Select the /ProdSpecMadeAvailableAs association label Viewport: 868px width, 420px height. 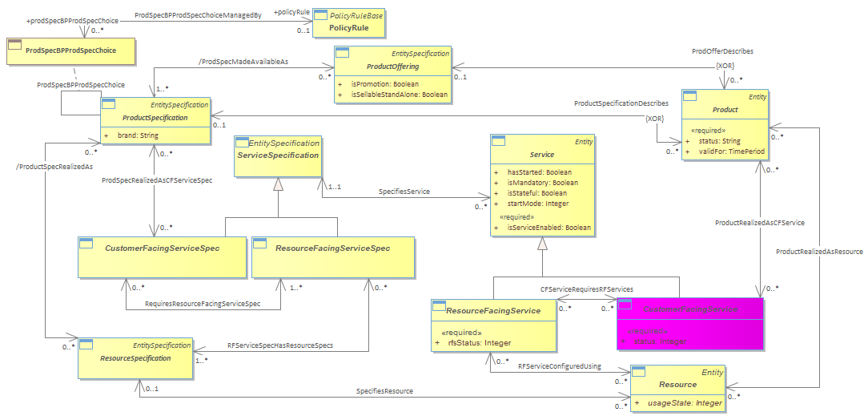tap(243, 62)
